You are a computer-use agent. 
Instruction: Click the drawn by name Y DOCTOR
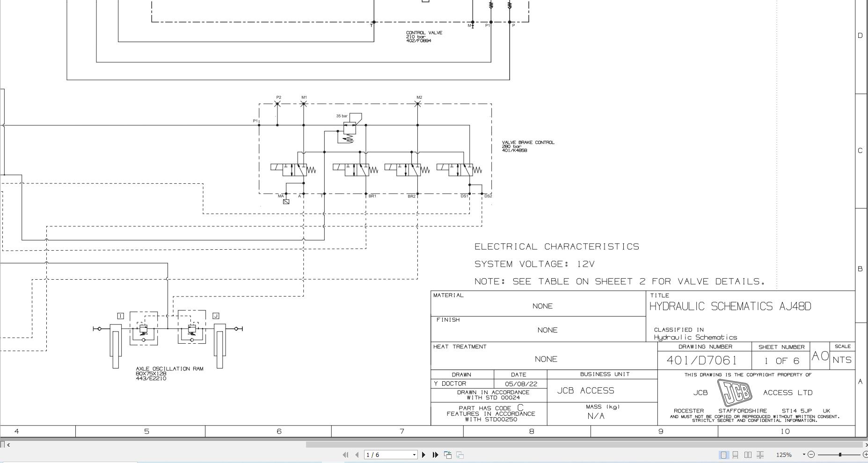point(450,383)
